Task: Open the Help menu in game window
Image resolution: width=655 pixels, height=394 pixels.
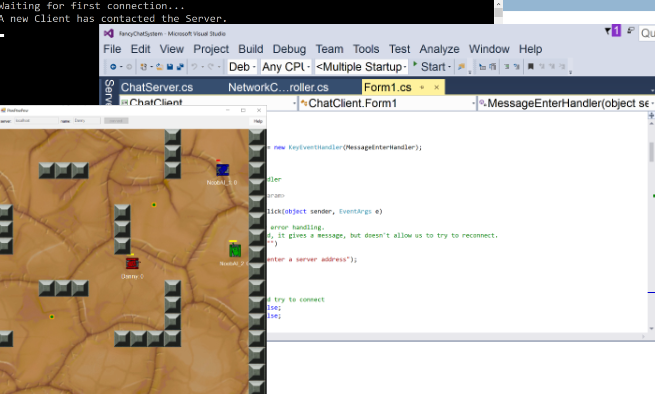Action: click(258, 121)
